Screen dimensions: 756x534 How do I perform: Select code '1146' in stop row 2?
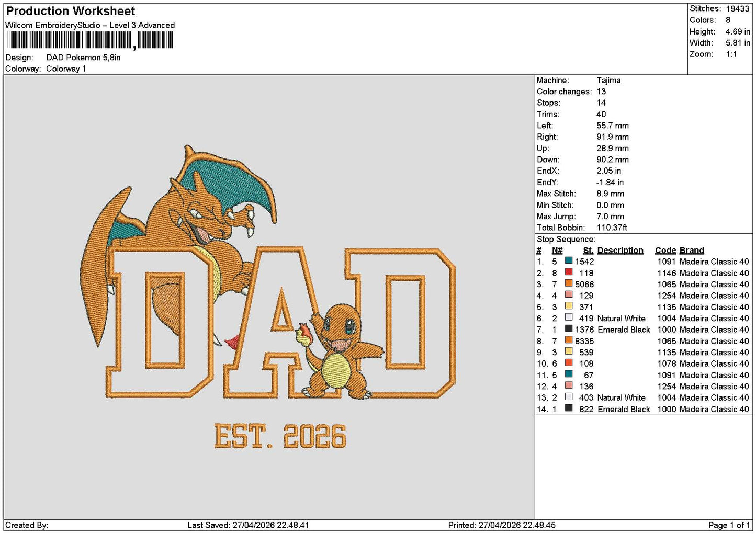667,273
